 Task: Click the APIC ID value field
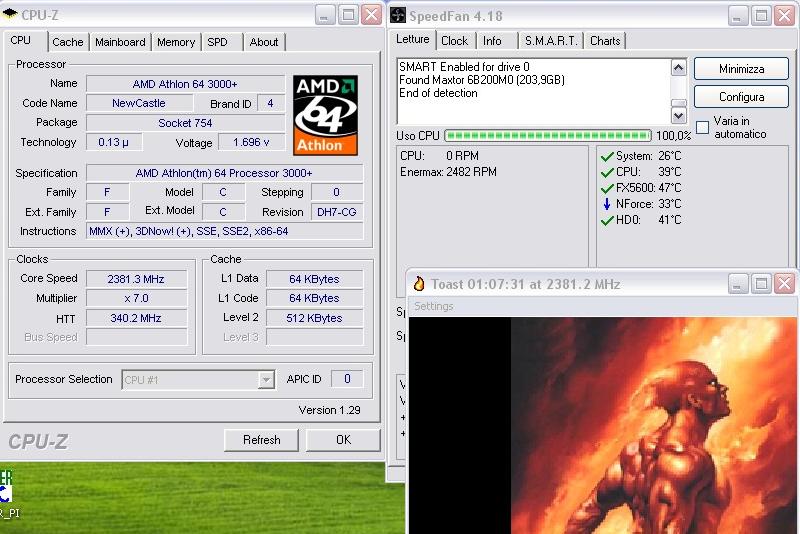(x=347, y=379)
